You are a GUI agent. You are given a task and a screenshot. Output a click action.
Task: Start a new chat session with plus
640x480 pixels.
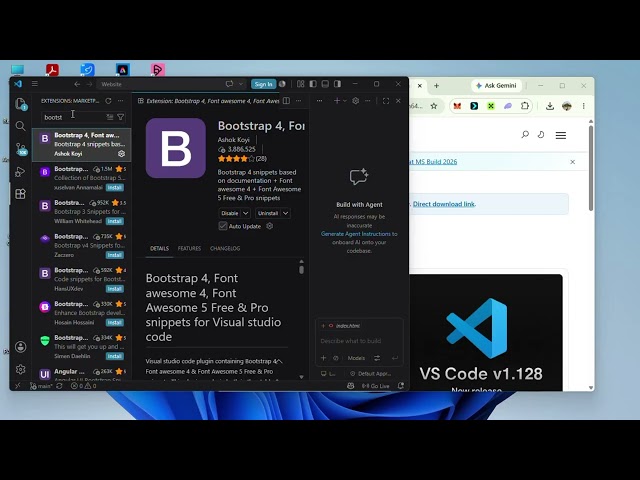tap(337, 101)
